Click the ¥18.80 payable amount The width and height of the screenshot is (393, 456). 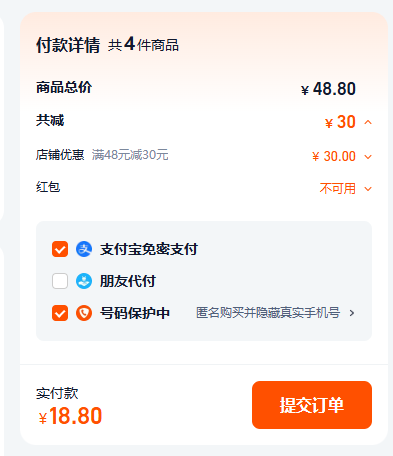[x=70, y=416]
